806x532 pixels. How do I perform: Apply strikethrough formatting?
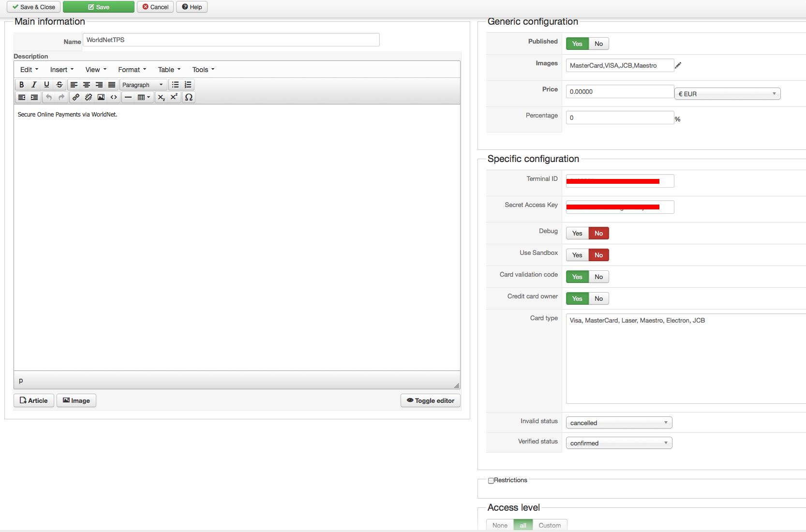pos(59,85)
